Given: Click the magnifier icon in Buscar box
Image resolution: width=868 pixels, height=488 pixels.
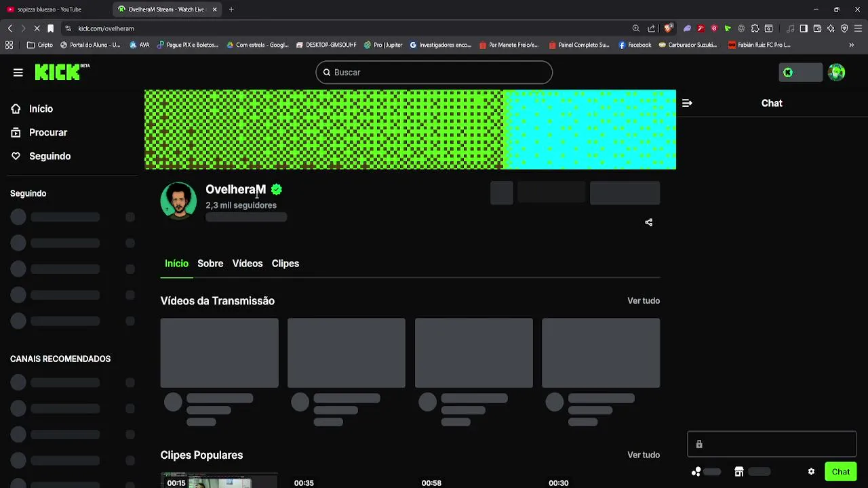Looking at the screenshot, I should (x=326, y=73).
